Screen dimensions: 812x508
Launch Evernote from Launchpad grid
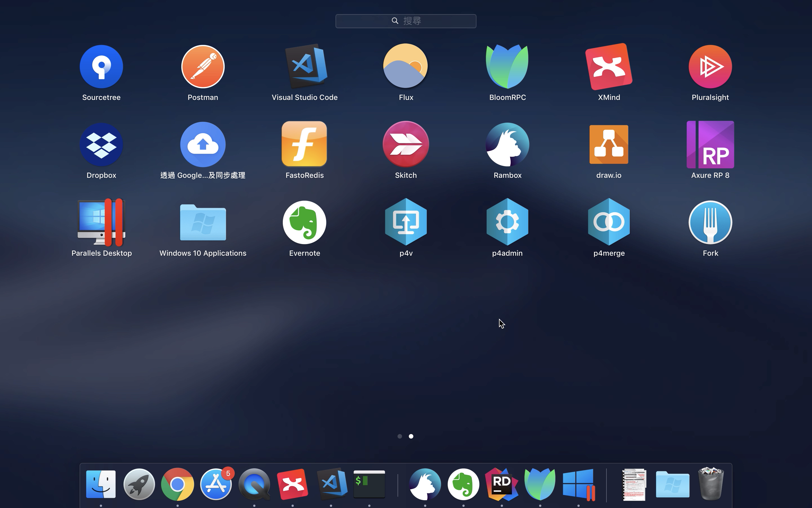(304, 222)
